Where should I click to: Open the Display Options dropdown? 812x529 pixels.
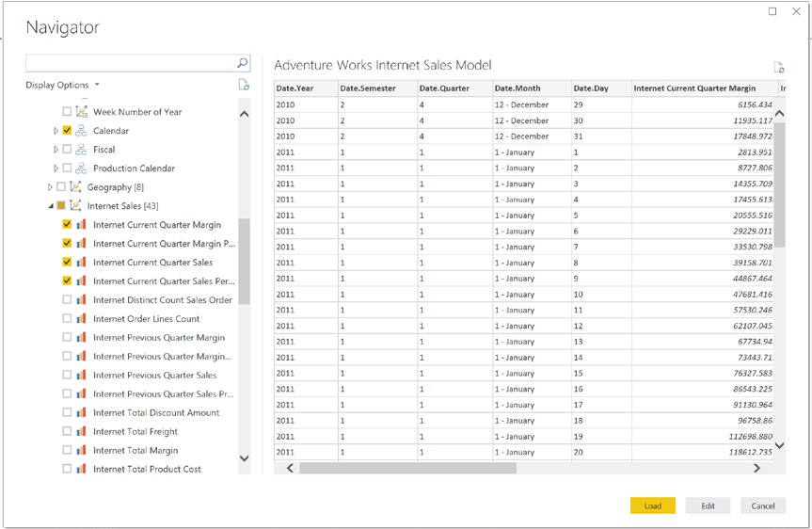click(x=63, y=85)
